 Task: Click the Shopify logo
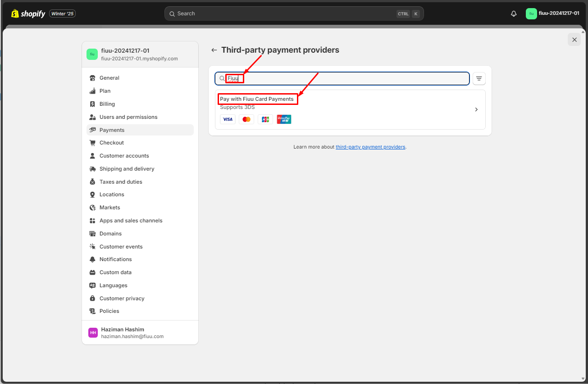point(28,14)
